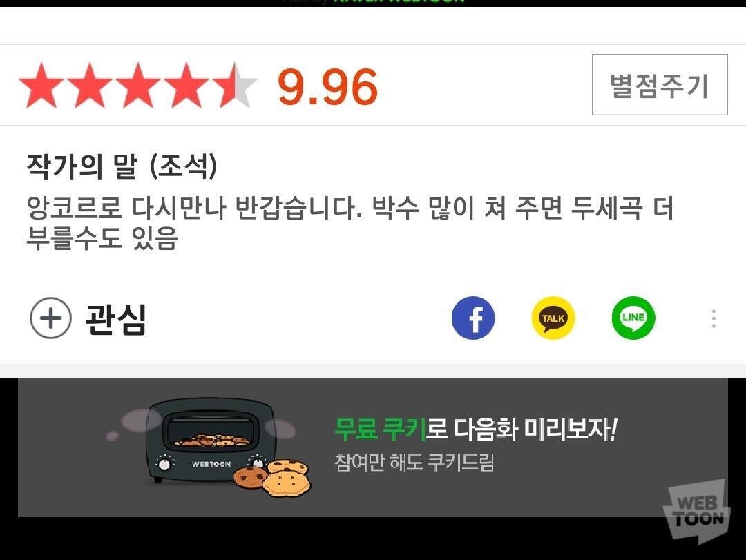Screen dimensions: 746x560
Task: Share to Facebook via its icon
Action: [473, 318]
